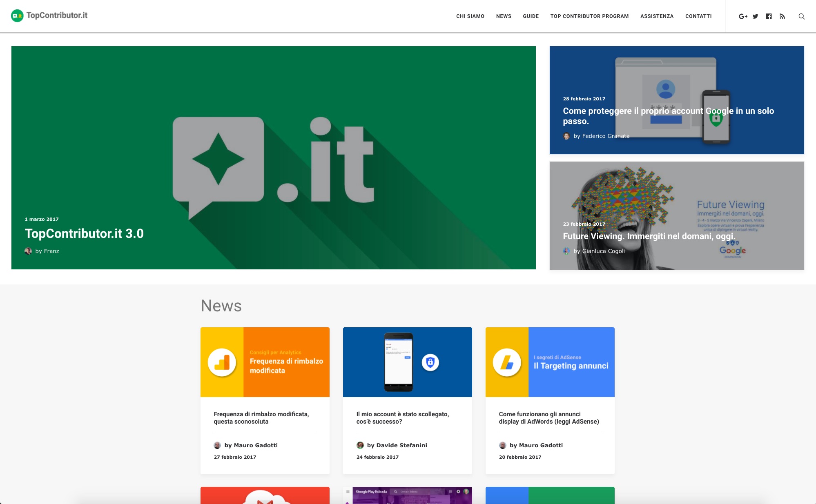Open the Contatti menu item
This screenshot has height=504, width=816.
[698, 16]
